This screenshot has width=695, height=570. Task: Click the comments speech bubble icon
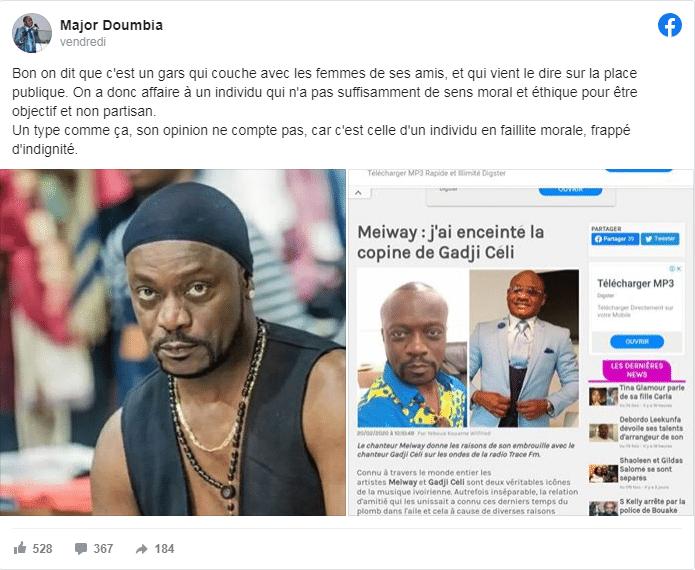pyautogui.click(x=81, y=549)
